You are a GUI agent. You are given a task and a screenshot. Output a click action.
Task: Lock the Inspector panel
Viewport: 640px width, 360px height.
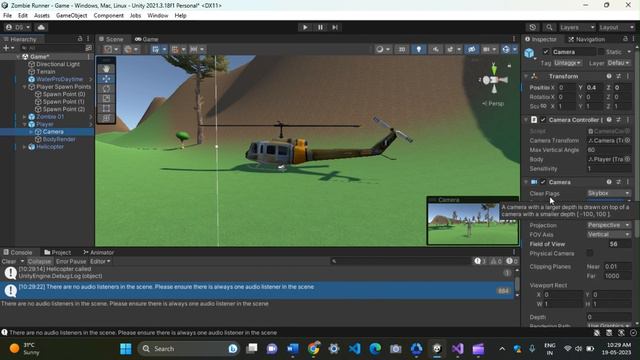[625, 39]
